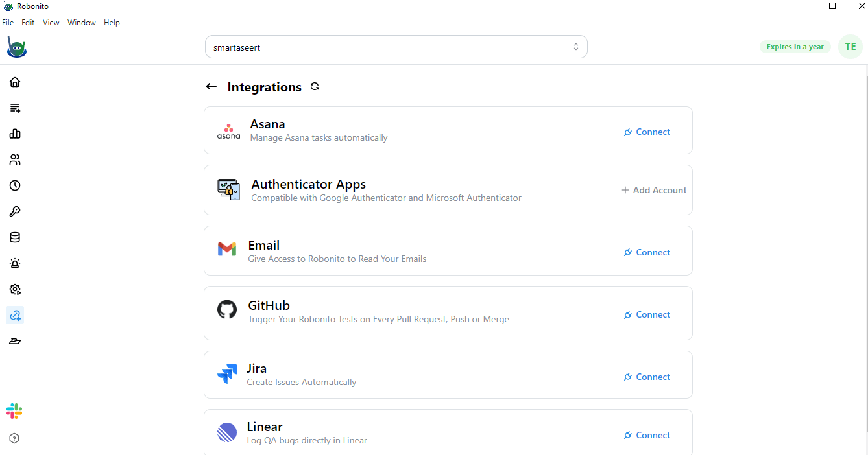The height and width of the screenshot is (459, 868).
Task: Open the Edit menu
Action: coord(28,23)
